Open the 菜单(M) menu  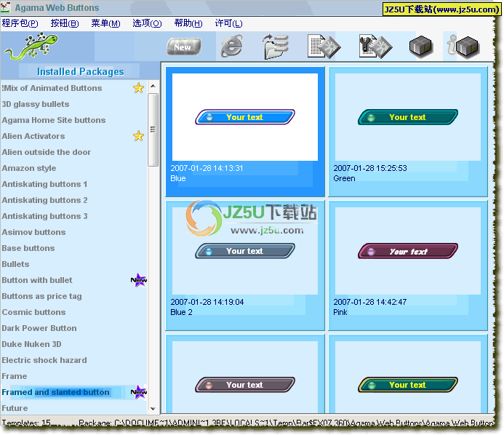105,23
